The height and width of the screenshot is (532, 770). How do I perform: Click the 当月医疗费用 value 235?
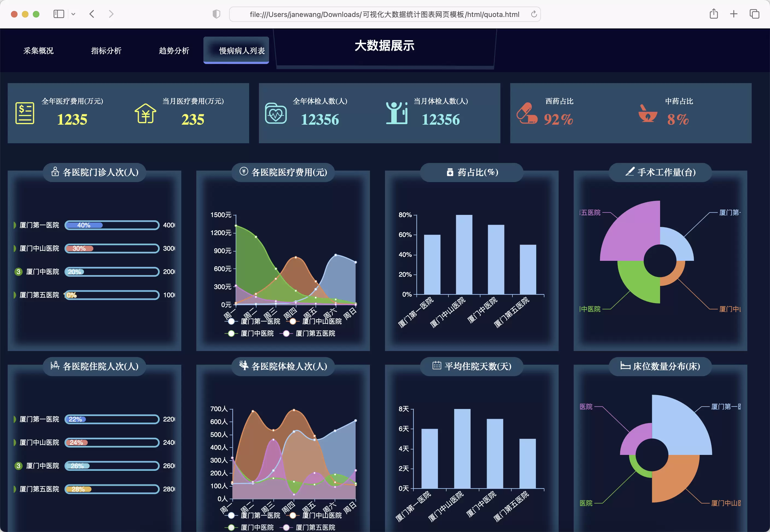(193, 119)
